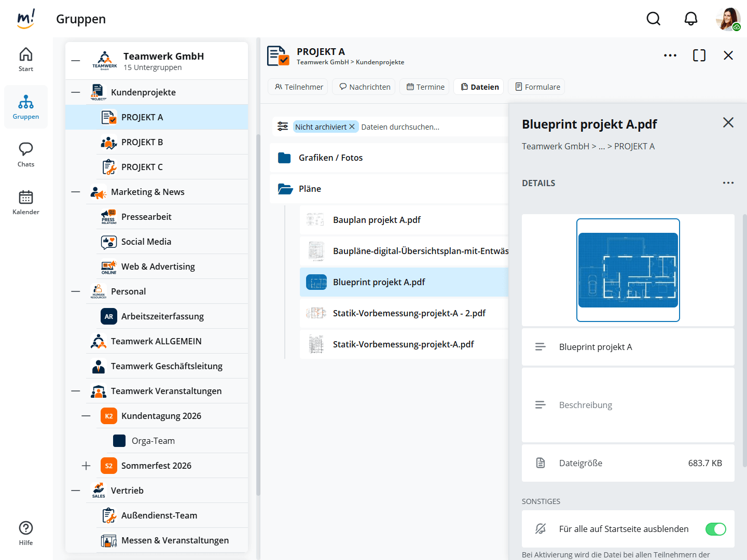Screen dimensions: 747x560
Task: Switch to the Termine tab
Action: tap(425, 87)
